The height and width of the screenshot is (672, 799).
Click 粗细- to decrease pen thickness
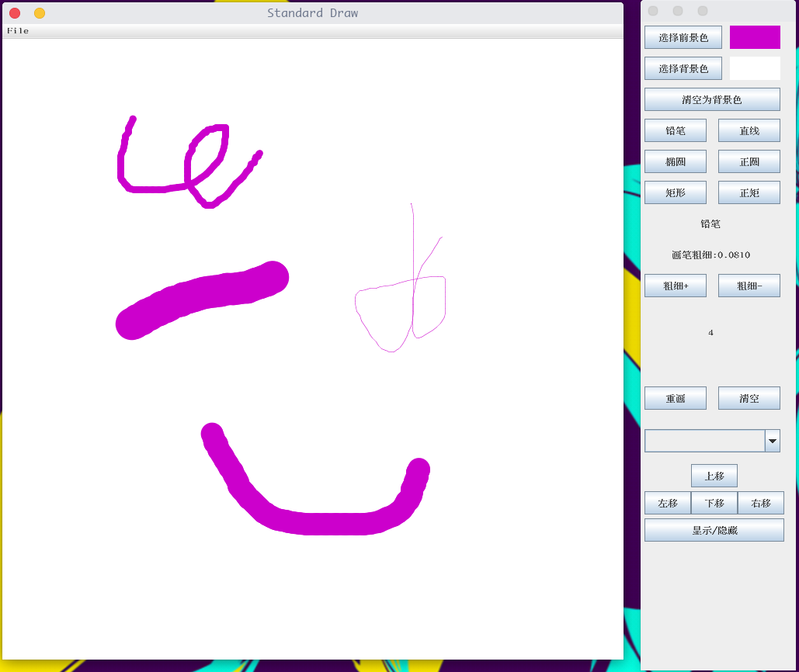(749, 286)
